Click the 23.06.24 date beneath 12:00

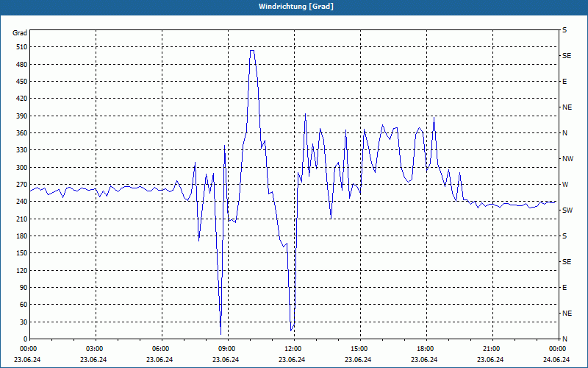[x=292, y=360]
